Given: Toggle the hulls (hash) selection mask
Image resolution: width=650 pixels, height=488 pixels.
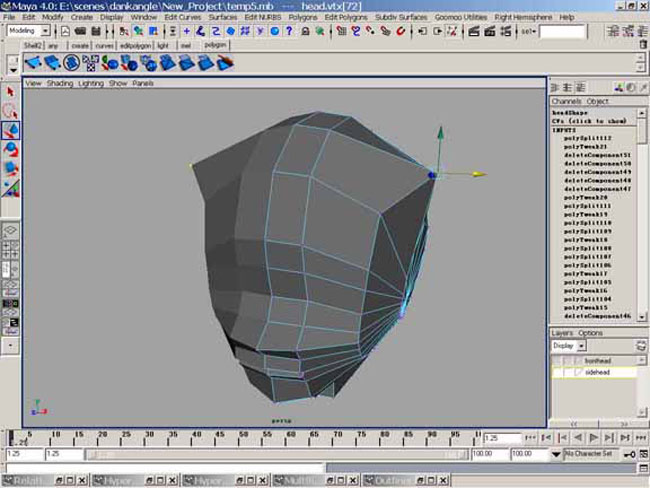Looking at the screenshot, I should [x=245, y=31].
